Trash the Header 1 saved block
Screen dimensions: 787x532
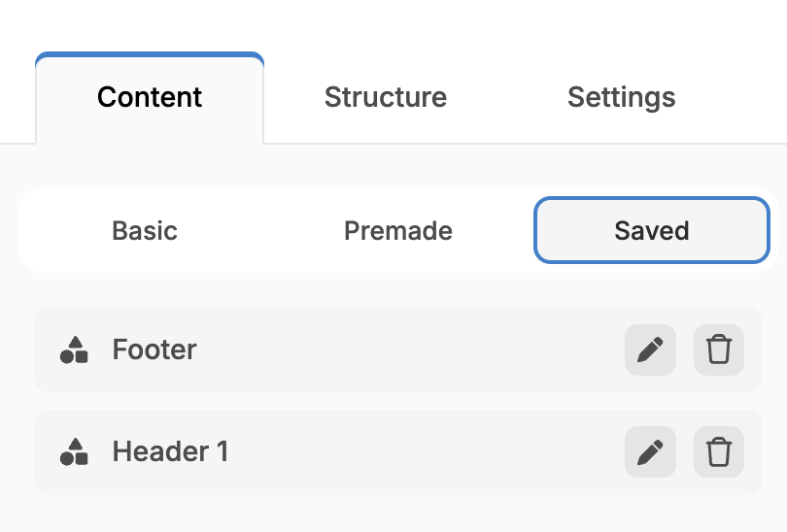tap(719, 451)
